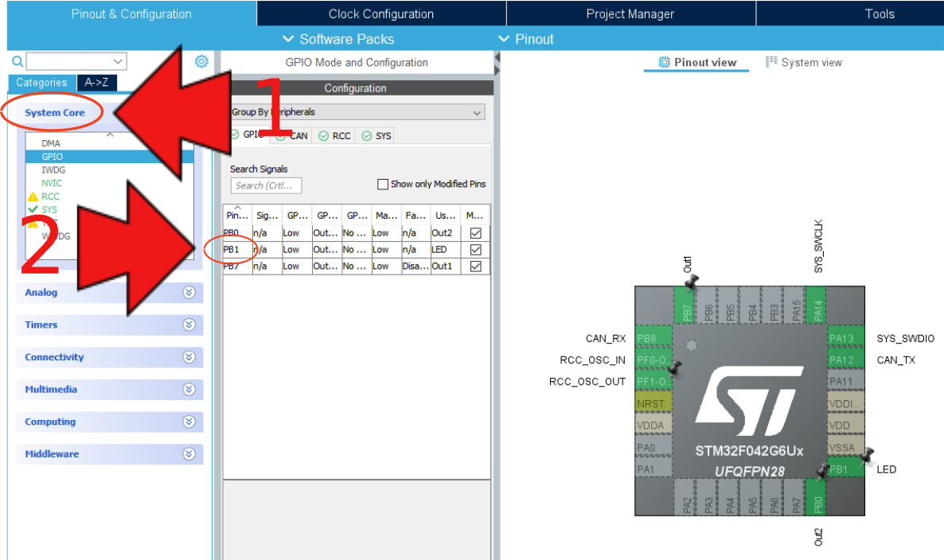Click the pushpin icon on PB7 pin
This screenshot has width=944, height=560.
691,282
